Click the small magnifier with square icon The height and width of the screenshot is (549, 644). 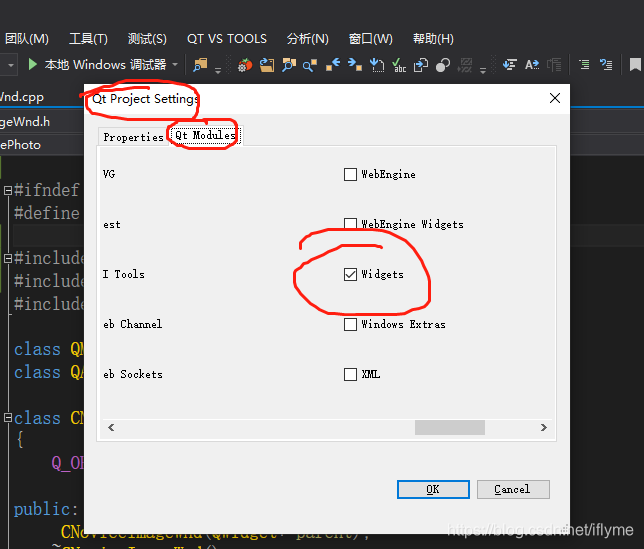click(x=310, y=65)
